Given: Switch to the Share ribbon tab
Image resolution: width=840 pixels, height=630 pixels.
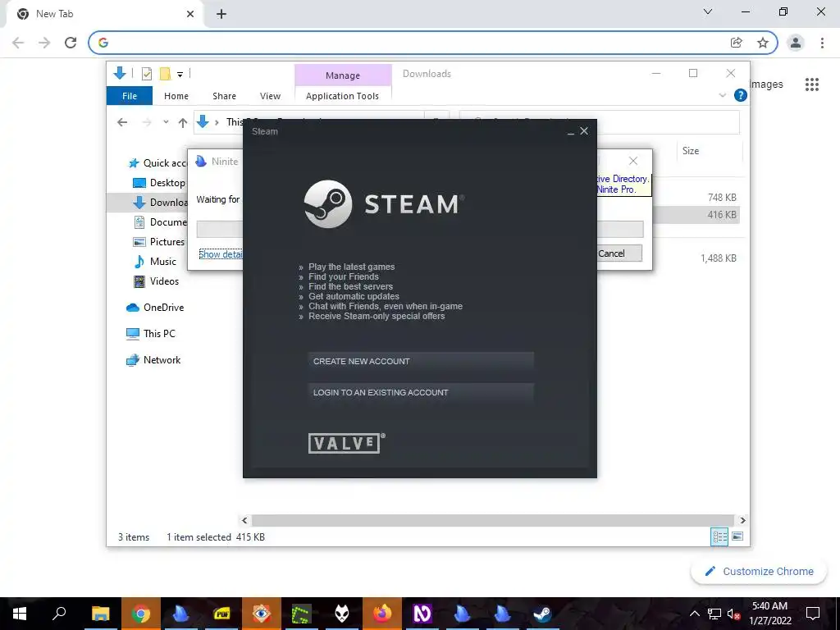Looking at the screenshot, I should (224, 96).
